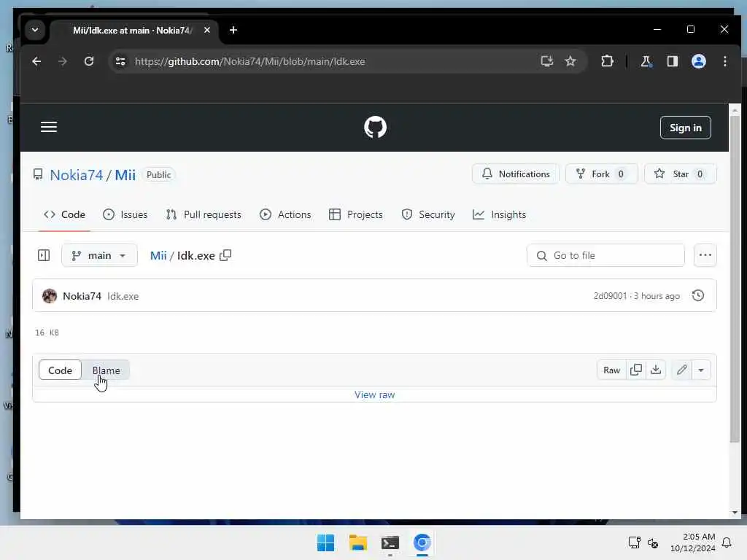Viewport: 747px width, 560px height.
Task: Open the browser profile avatar
Action: (698, 61)
